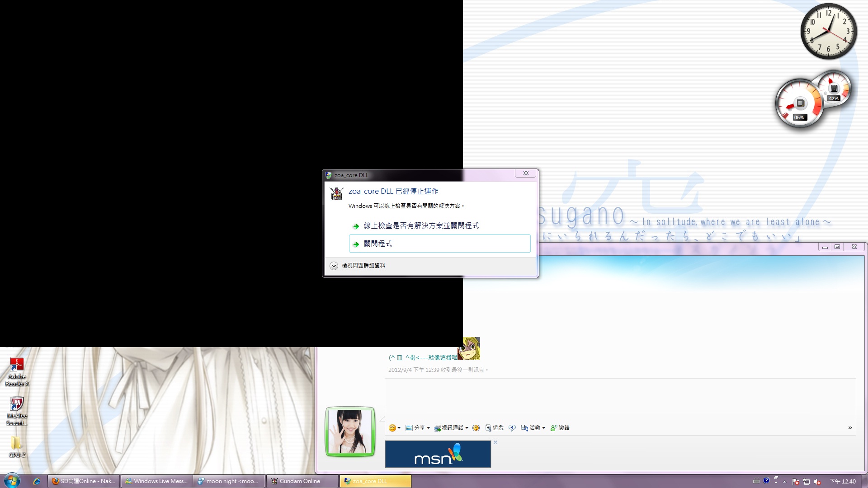Select zoa_core DLL taskbar button
This screenshot has height=488, width=868.
tap(376, 481)
